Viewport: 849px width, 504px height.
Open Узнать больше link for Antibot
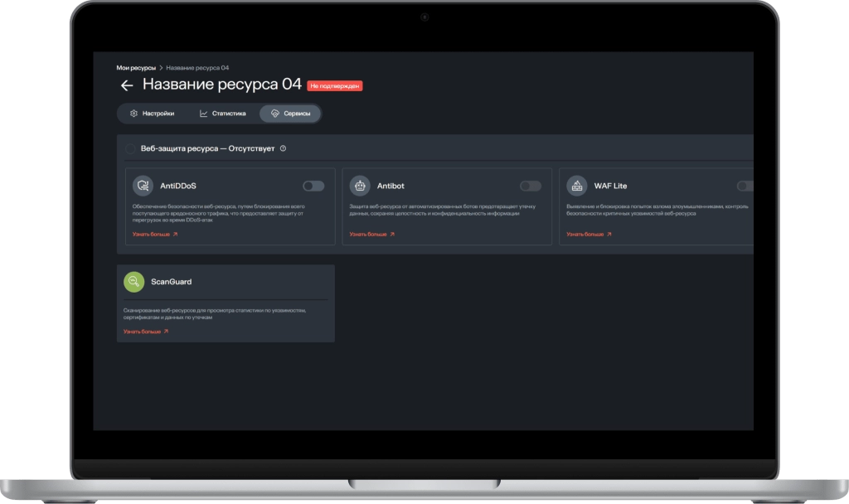click(x=371, y=235)
